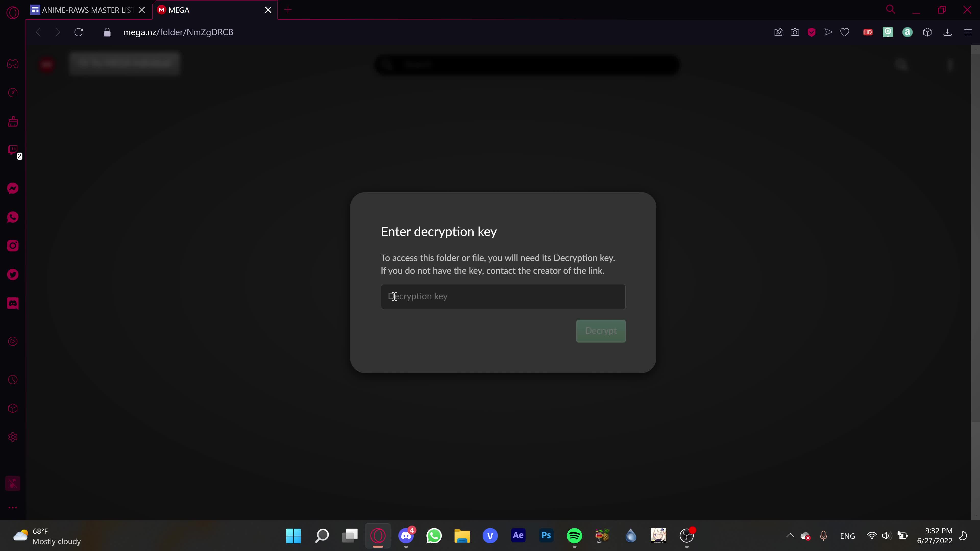
Task: Reload the current page
Action: click(79, 32)
